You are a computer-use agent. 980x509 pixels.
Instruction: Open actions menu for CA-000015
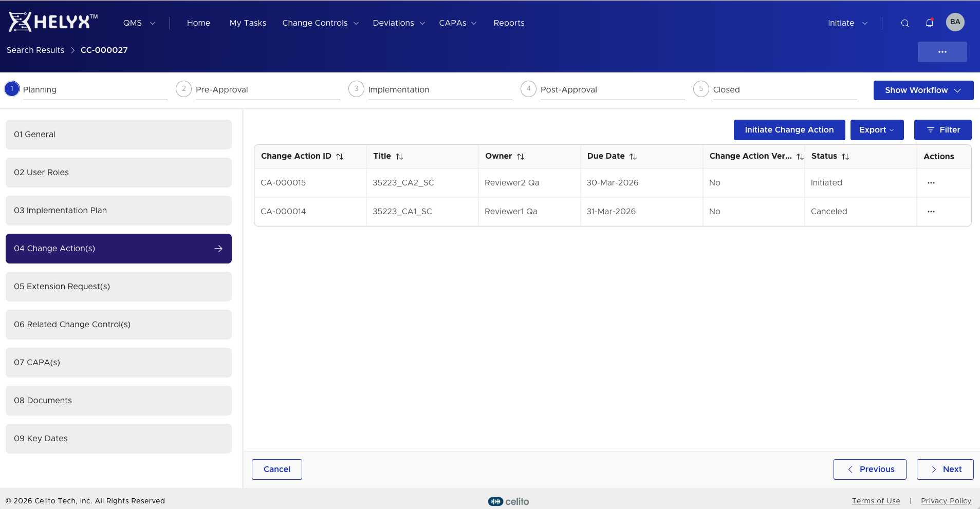931,183
